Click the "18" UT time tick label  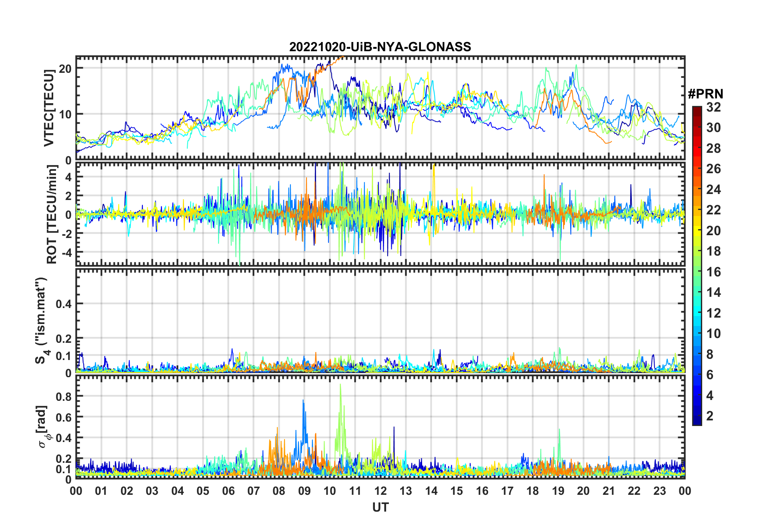pyautogui.click(x=533, y=491)
